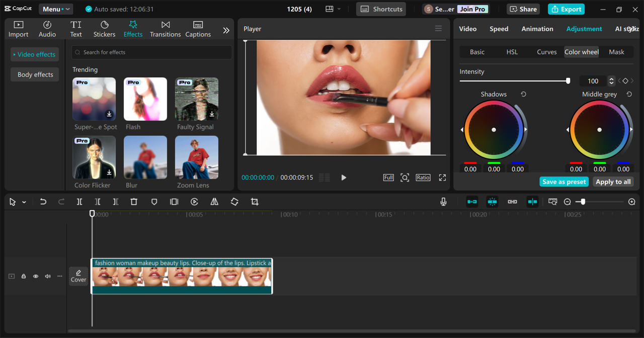This screenshot has width=644, height=338.
Task: Add Intensity keyframe diamond
Action: pyautogui.click(x=625, y=81)
